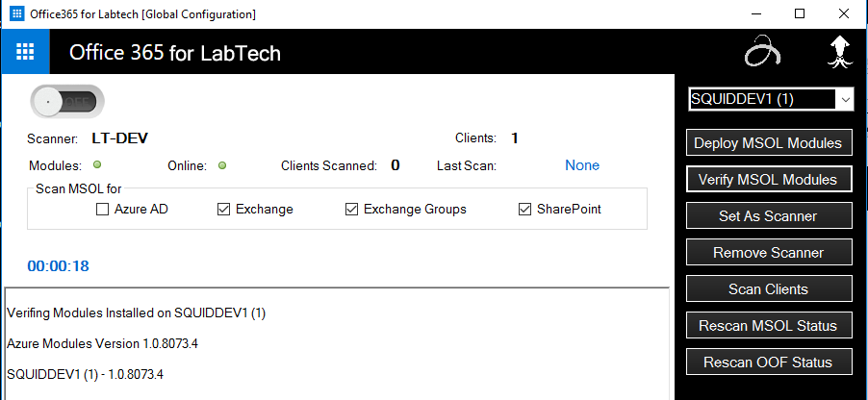Click the green Online status indicator

point(222,165)
